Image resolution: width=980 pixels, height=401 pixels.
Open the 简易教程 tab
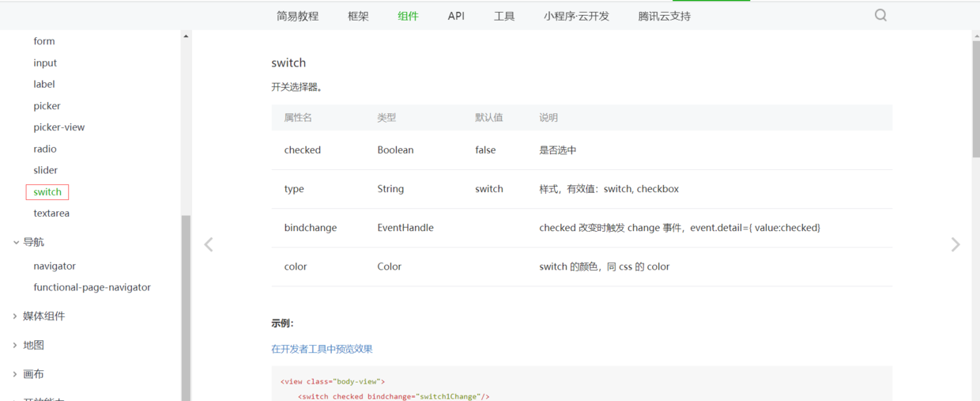click(298, 16)
